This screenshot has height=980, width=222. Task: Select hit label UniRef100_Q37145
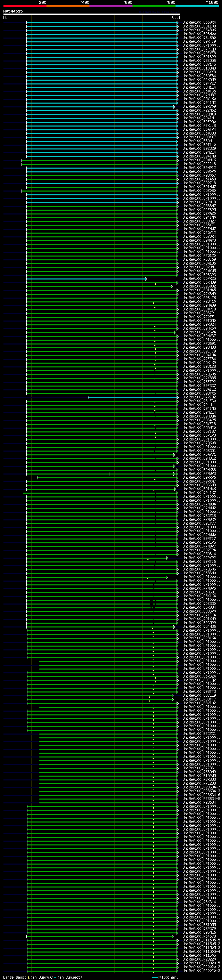[199, 64]
